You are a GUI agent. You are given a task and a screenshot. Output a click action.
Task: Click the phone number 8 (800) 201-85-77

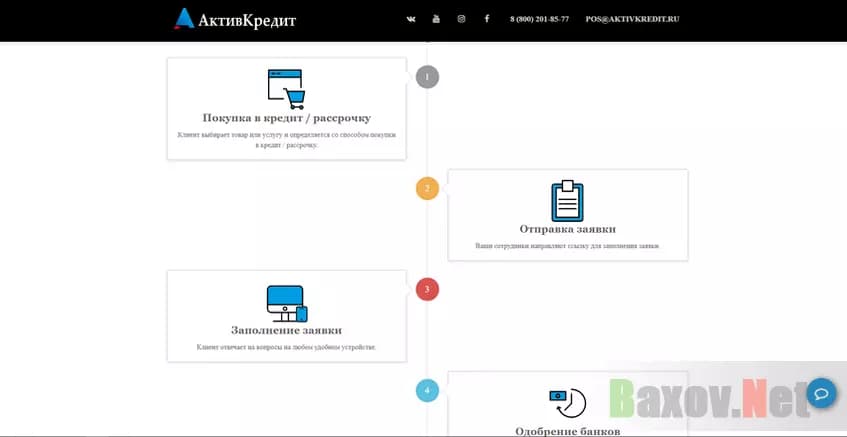(x=539, y=19)
